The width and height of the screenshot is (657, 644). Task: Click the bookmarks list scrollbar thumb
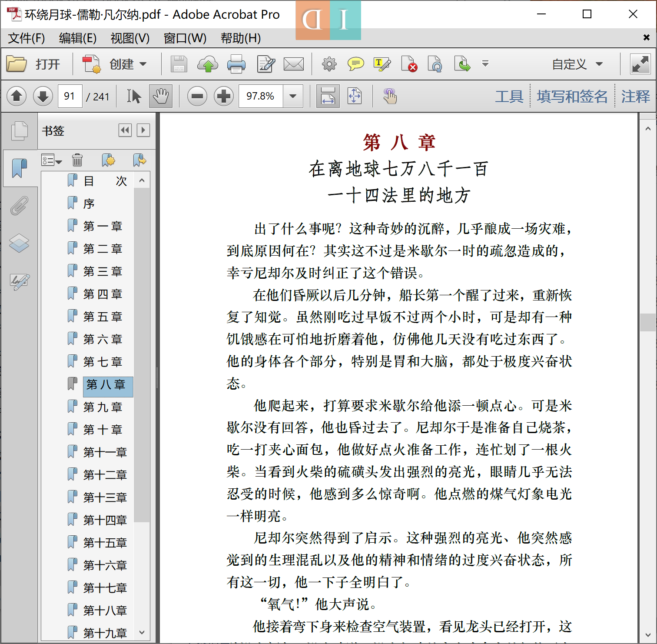point(142,354)
